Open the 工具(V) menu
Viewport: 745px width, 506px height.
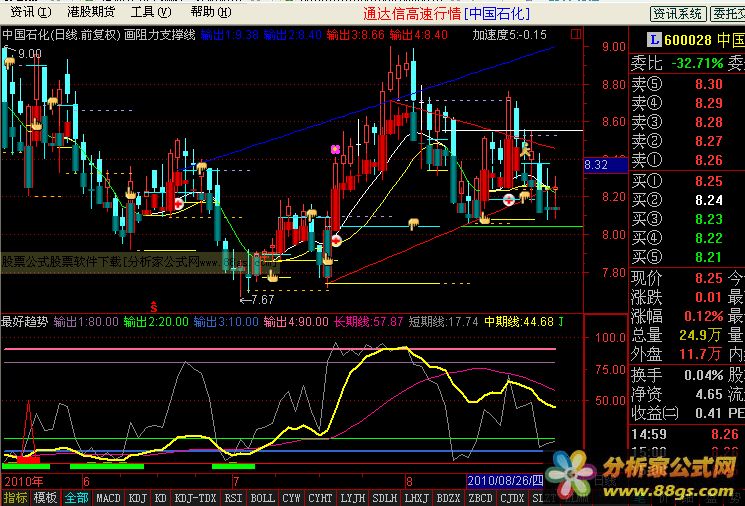pyautogui.click(x=151, y=12)
